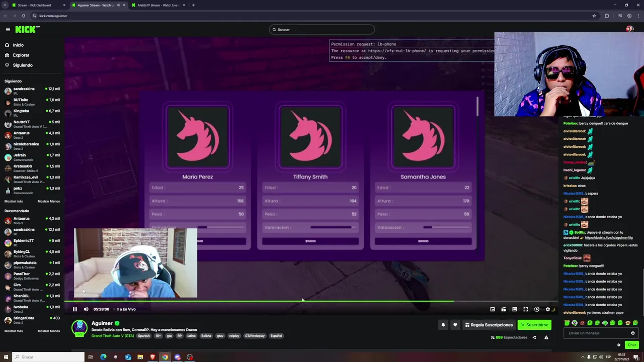Click the green Chat send button
The height and width of the screenshot is (362, 644).
click(x=632, y=345)
